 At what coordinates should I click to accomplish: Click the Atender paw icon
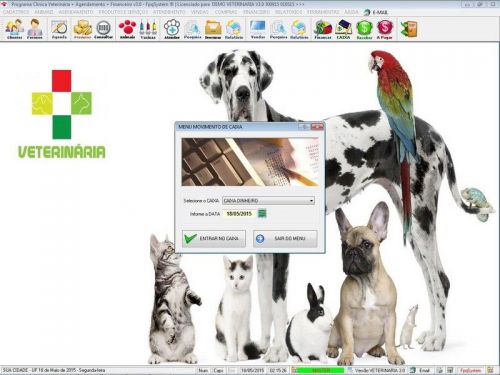pyautogui.click(x=172, y=29)
